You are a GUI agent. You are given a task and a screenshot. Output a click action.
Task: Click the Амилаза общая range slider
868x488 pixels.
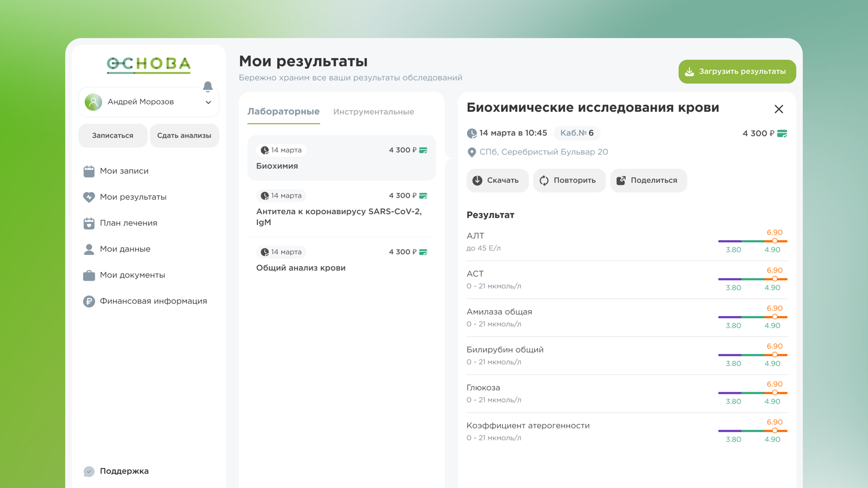tap(753, 317)
